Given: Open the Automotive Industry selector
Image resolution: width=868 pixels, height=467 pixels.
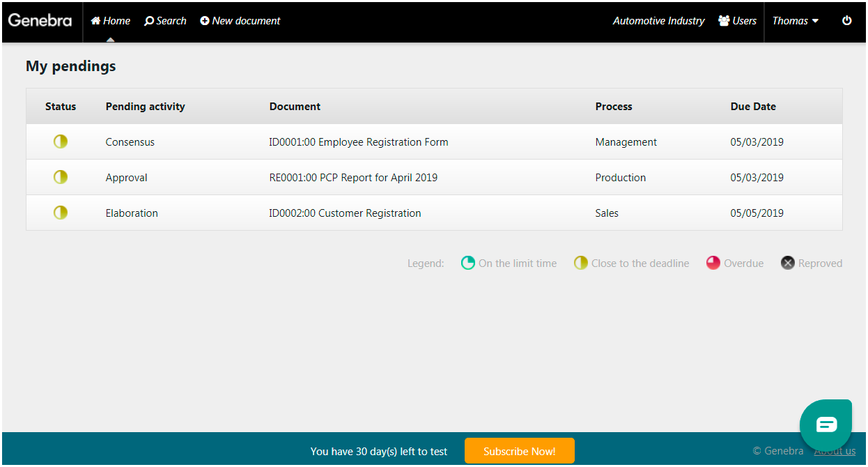Looking at the screenshot, I should click(658, 21).
